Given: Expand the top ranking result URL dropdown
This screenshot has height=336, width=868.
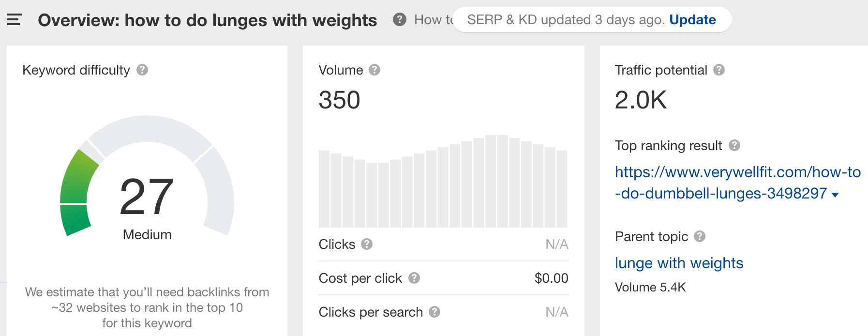Looking at the screenshot, I should pos(835,194).
